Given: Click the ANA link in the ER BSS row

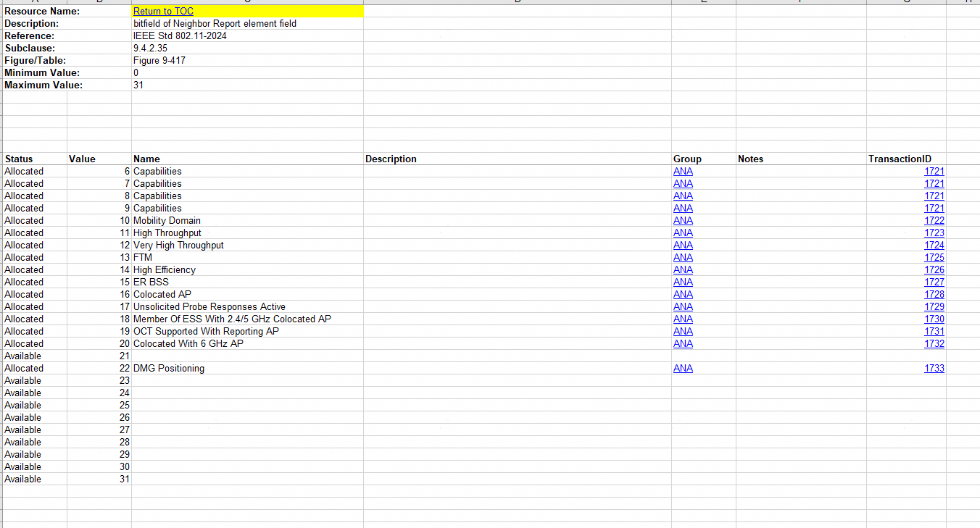Looking at the screenshot, I should [683, 282].
